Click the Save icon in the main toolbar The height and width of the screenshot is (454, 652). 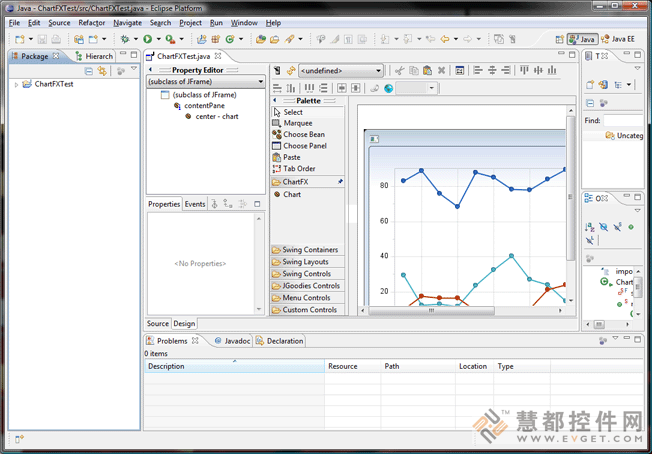42,39
